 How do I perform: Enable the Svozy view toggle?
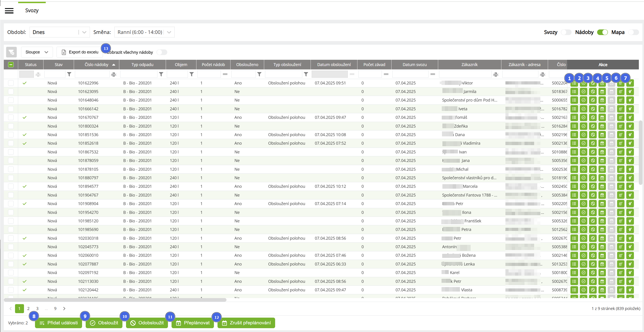pyautogui.click(x=566, y=32)
